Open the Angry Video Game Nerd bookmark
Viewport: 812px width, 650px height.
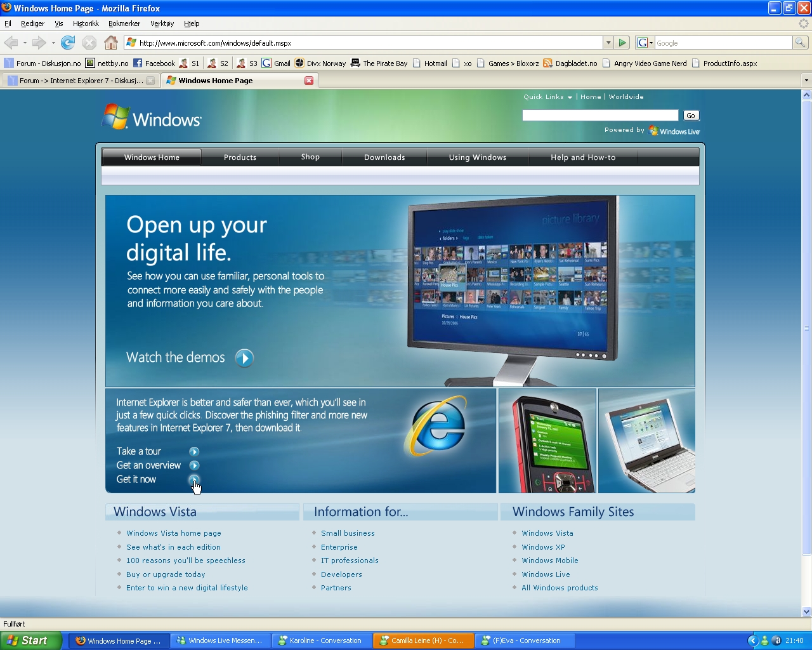point(644,63)
